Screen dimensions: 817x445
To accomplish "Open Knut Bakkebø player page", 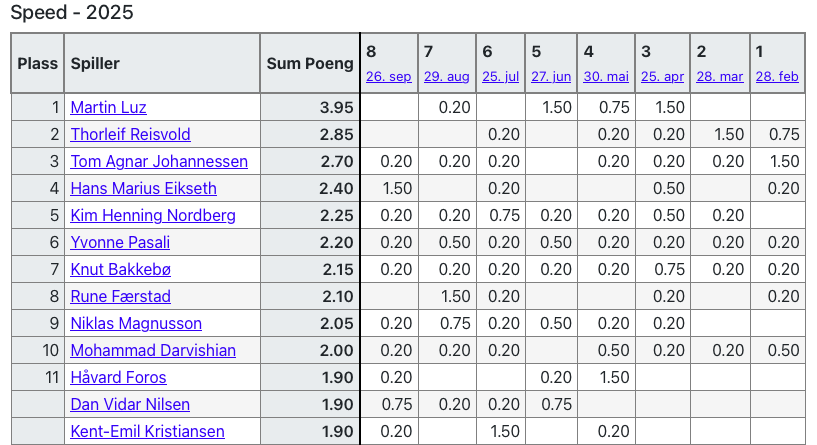I will (x=124, y=270).
